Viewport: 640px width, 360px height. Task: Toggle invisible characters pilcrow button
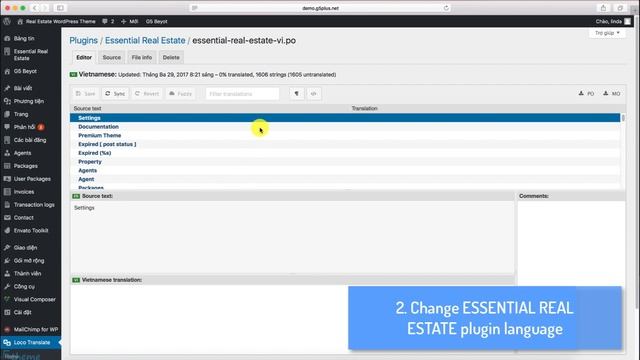click(x=297, y=94)
